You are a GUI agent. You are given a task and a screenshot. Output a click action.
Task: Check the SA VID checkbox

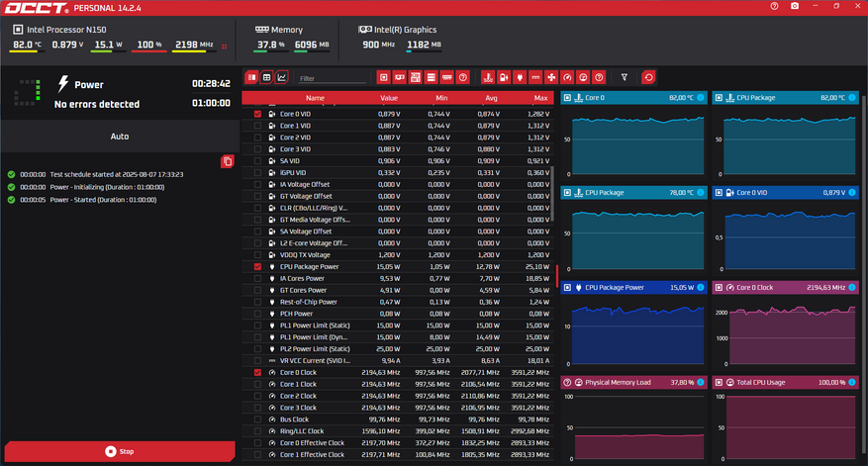pos(257,161)
